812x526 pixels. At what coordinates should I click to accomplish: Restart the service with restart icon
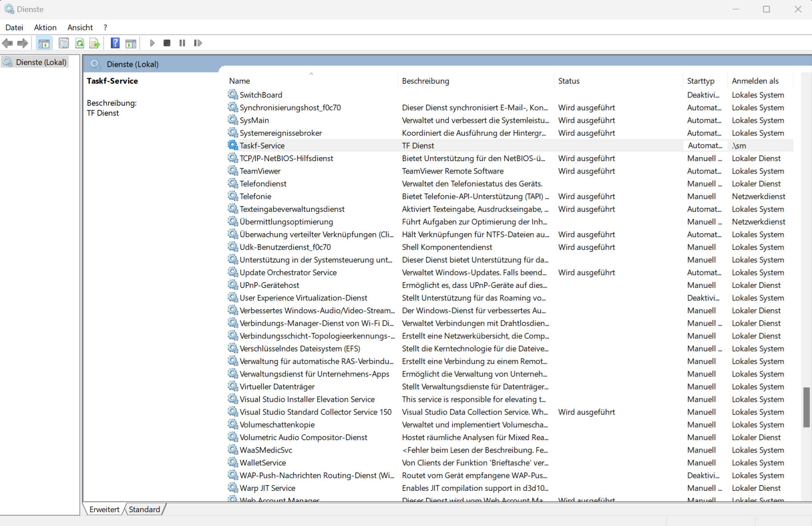pyautogui.click(x=198, y=43)
